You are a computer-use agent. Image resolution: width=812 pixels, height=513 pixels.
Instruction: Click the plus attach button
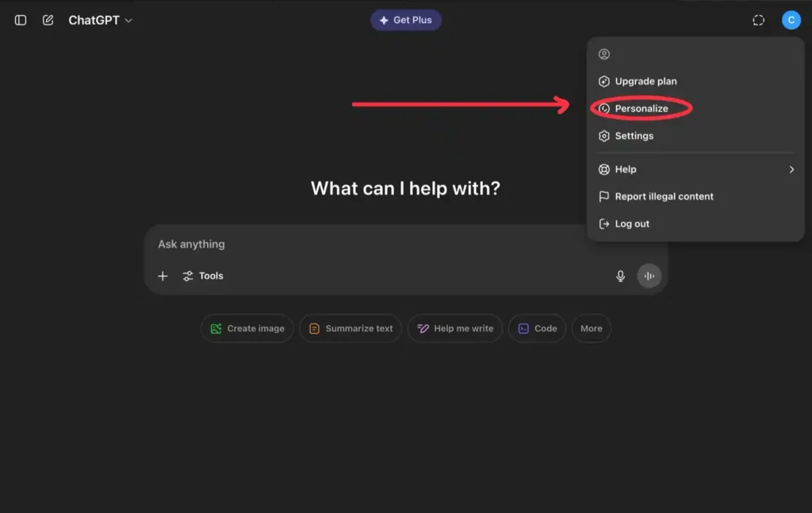tap(163, 276)
